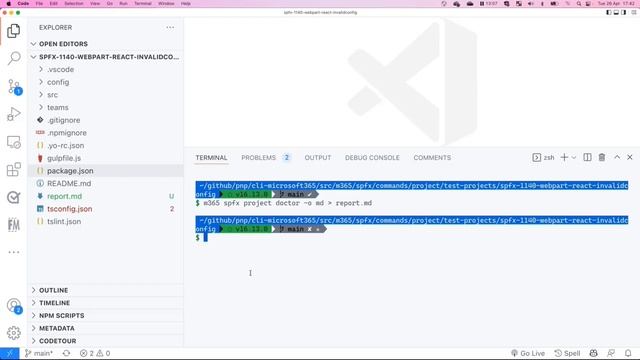Viewport: 640px width, 360px height.
Task: Toggle bottom panel layout icon
Action: 616,13
